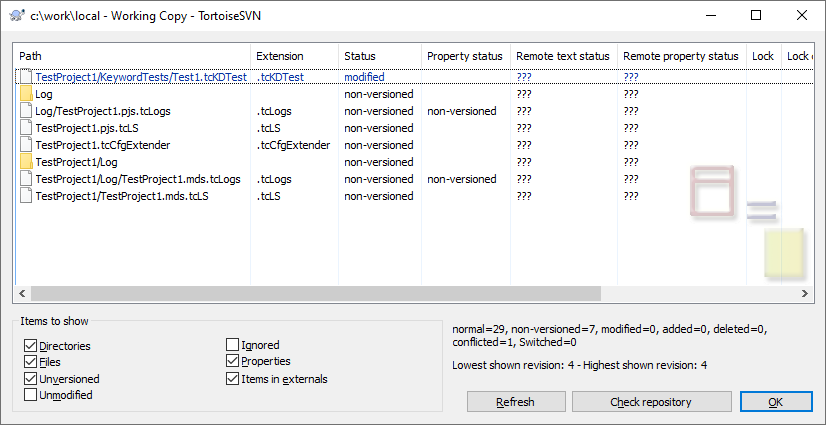Click the Check repository button
The image size is (826, 425).
[652, 402]
